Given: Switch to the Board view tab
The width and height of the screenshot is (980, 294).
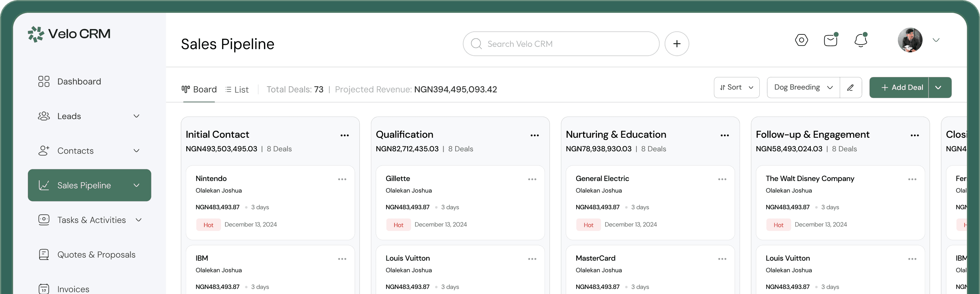Looking at the screenshot, I should (x=199, y=89).
